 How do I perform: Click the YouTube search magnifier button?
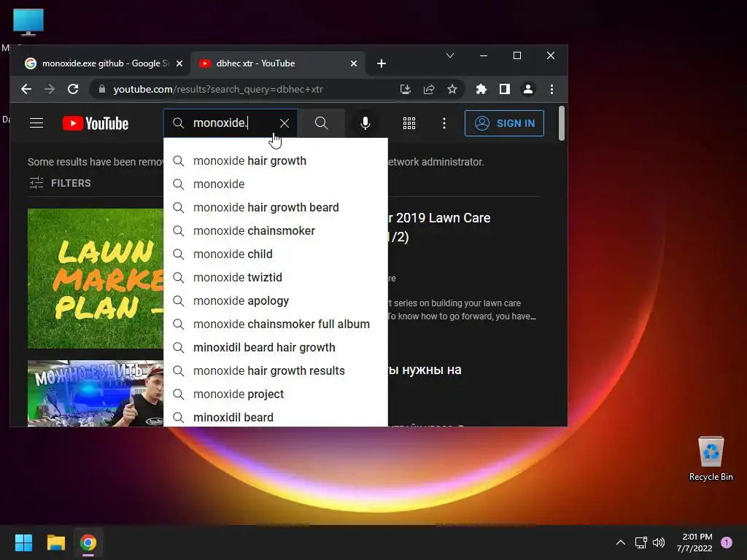coord(322,123)
